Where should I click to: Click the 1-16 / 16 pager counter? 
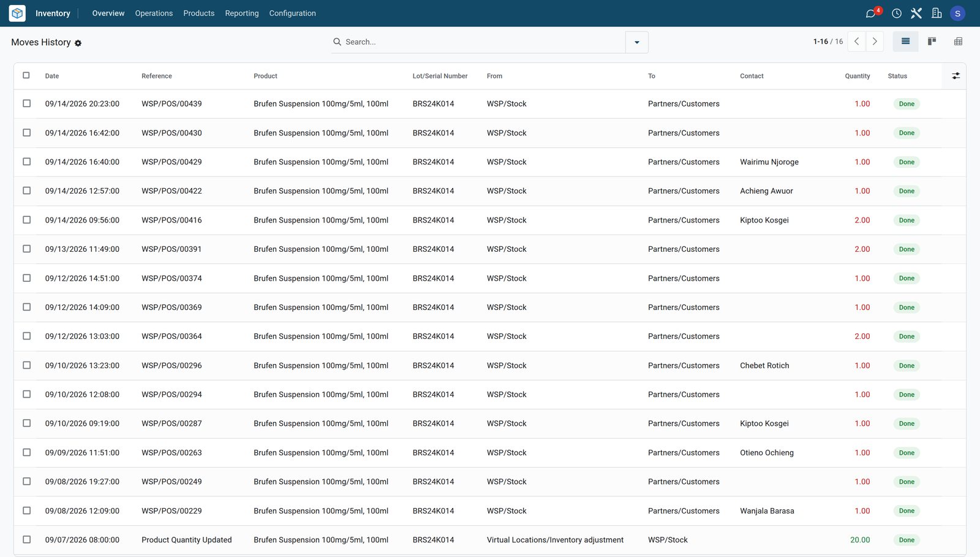(828, 42)
